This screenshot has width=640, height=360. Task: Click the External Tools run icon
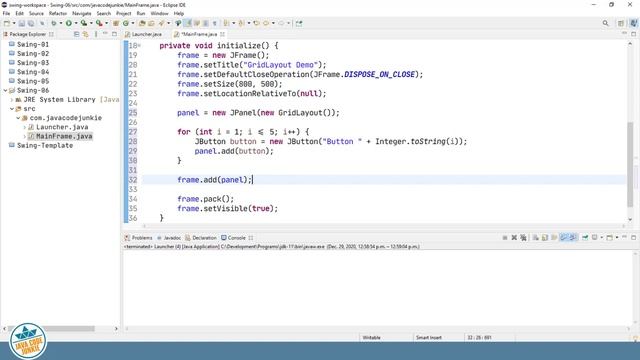(99, 23)
